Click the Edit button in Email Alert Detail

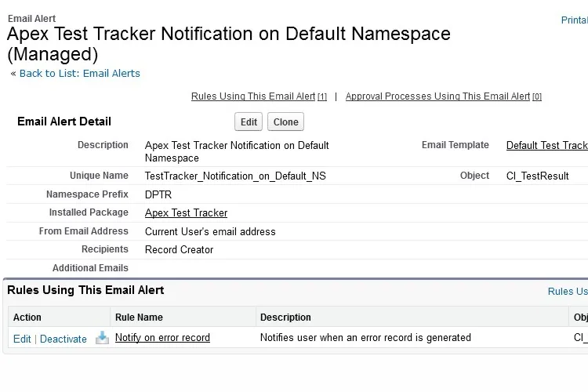point(249,122)
